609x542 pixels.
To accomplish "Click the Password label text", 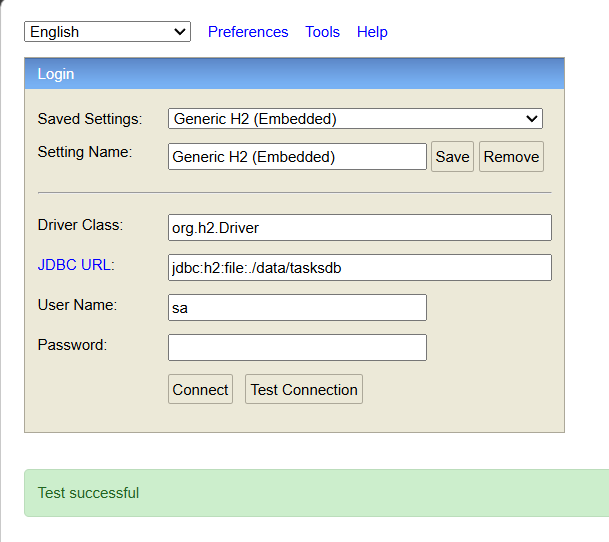I will coord(72,345).
